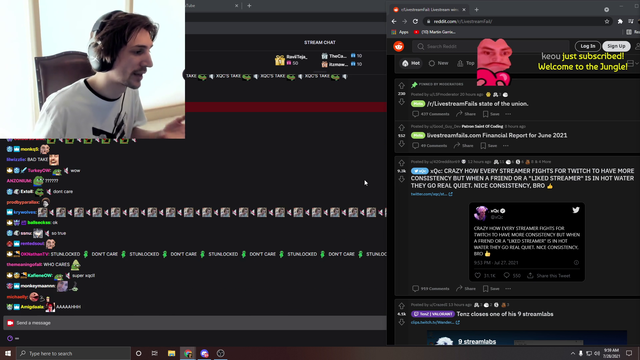Click the Sign Up button
The width and height of the screenshot is (640, 360).
pos(616,46)
